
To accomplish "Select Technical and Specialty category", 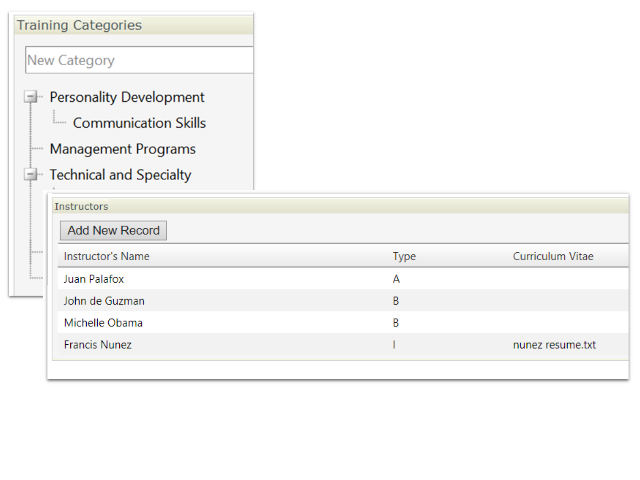I will coord(120,175).
